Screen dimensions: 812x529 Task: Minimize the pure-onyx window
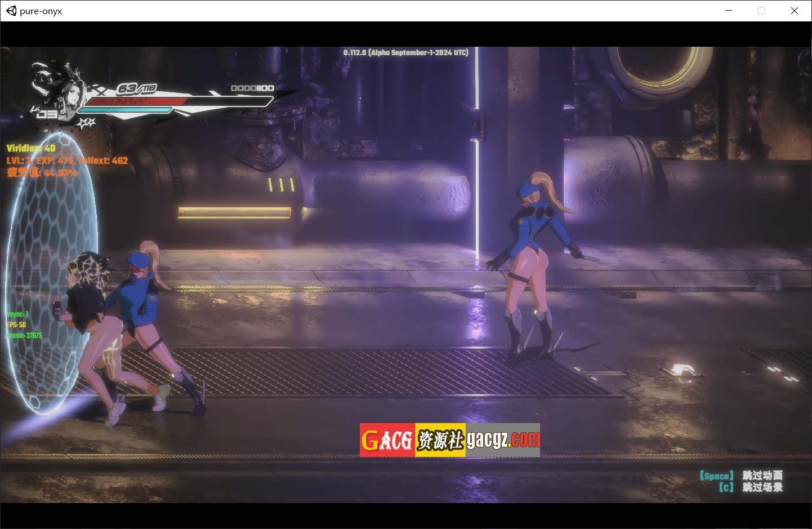(729, 11)
